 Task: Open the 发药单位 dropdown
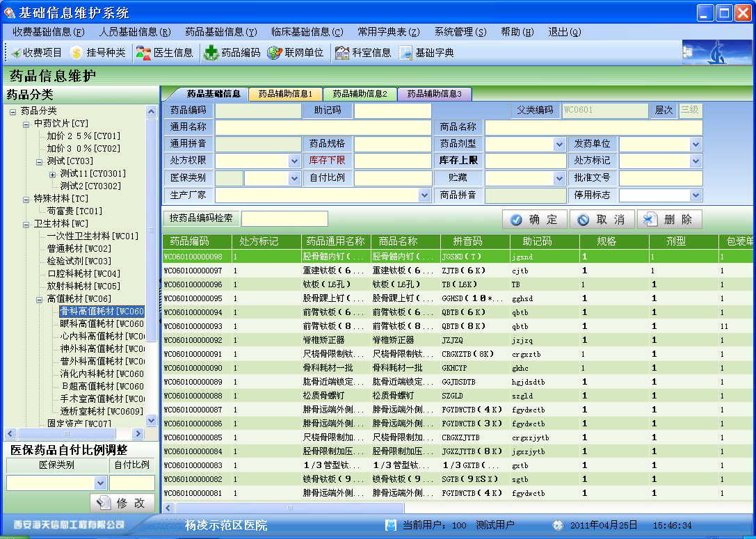click(x=695, y=144)
